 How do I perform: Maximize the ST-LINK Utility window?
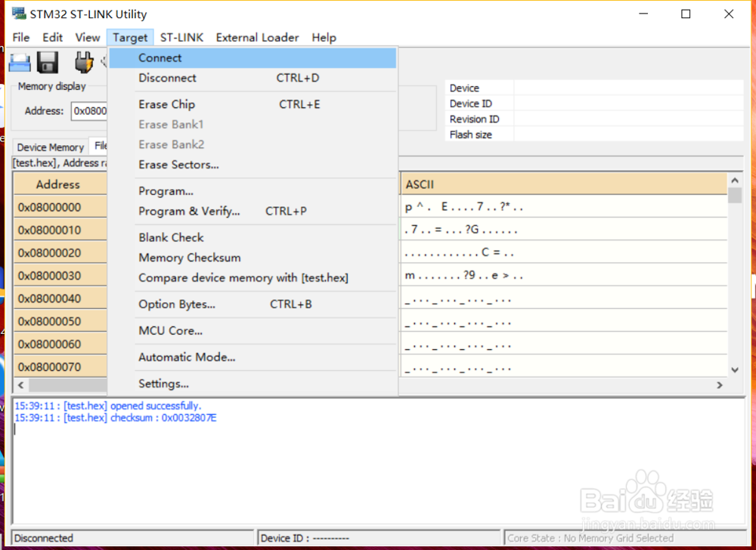point(686,14)
